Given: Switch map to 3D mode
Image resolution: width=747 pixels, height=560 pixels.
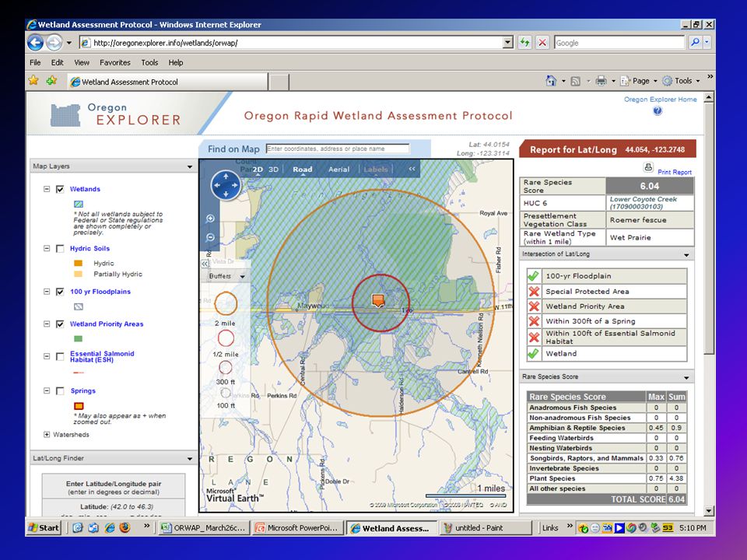Looking at the screenshot, I should click(273, 169).
